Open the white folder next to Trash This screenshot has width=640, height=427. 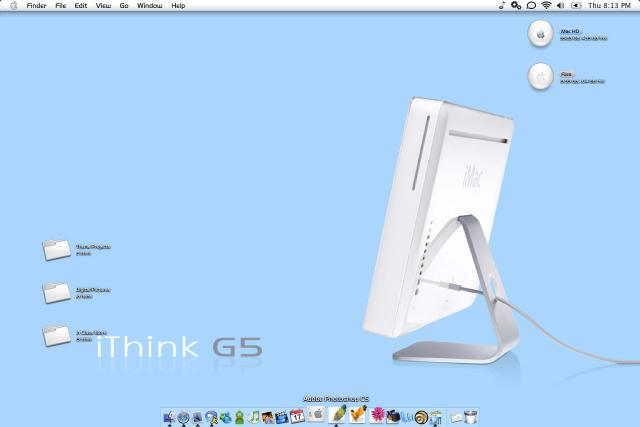456,418
